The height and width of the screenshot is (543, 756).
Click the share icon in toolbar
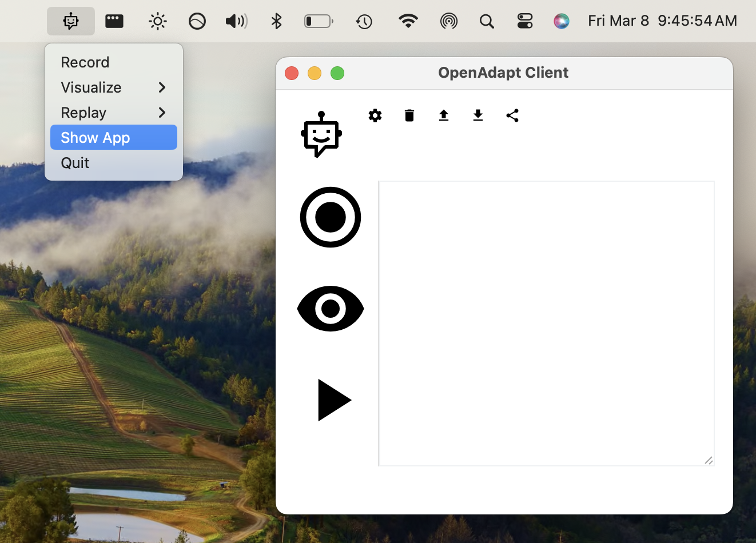(512, 115)
